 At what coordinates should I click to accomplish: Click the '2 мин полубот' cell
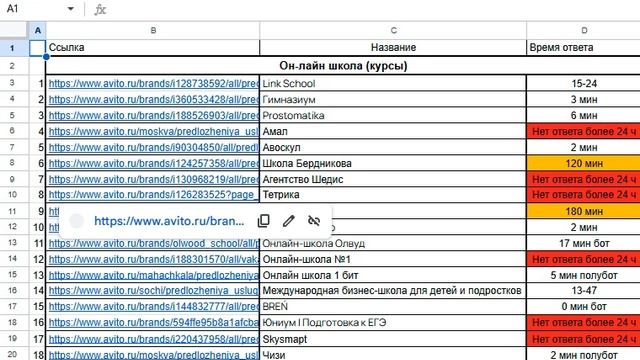click(x=584, y=355)
